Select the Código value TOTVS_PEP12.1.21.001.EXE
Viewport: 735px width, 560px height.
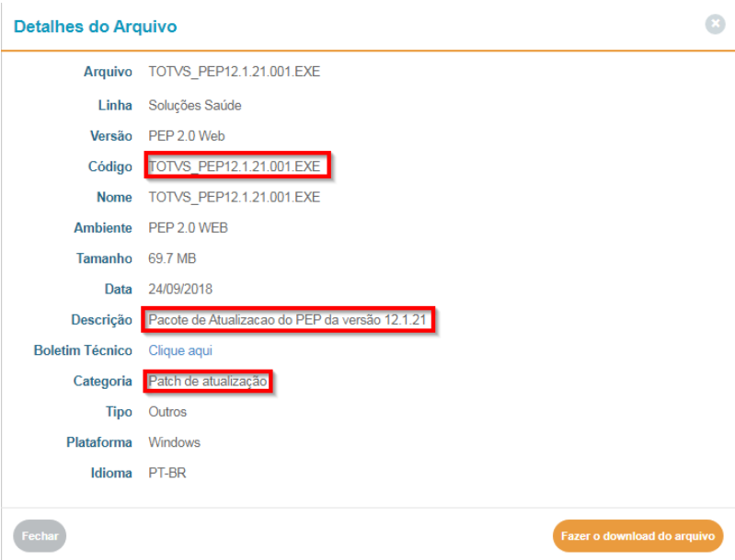[x=235, y=166]
